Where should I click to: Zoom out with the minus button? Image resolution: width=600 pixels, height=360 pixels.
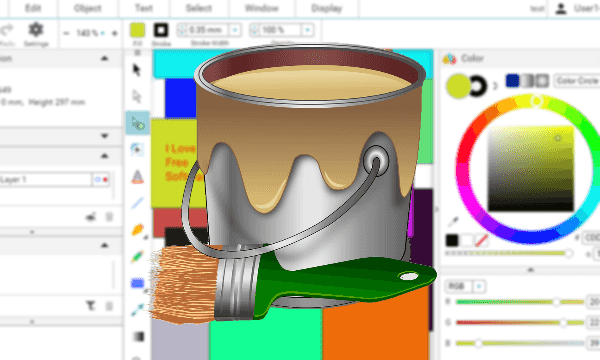click(x=66, y=33)
